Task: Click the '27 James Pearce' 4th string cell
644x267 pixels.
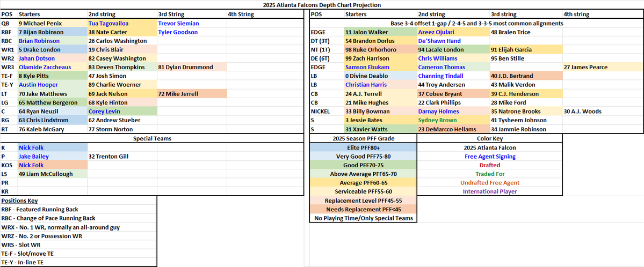Action: click(x=603, y=67)
